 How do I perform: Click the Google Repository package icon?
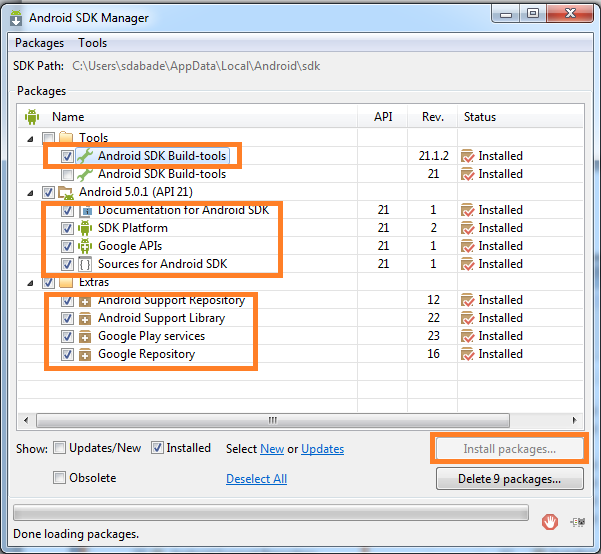point(85,354)
